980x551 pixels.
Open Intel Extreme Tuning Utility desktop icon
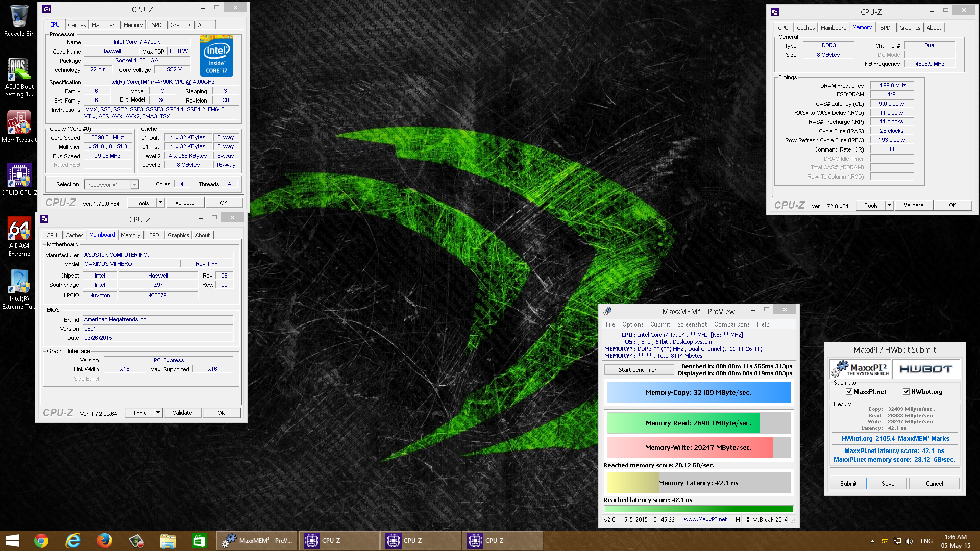tap(19, 290)
